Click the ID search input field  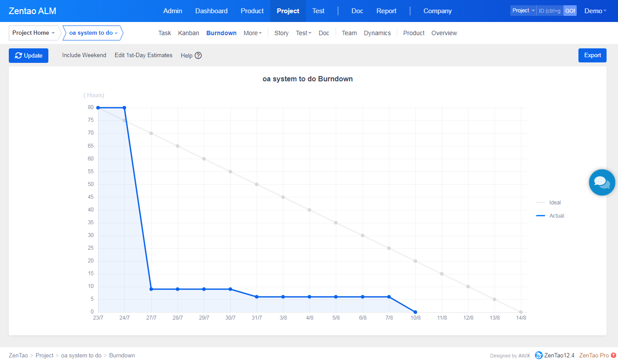[549, 11]
